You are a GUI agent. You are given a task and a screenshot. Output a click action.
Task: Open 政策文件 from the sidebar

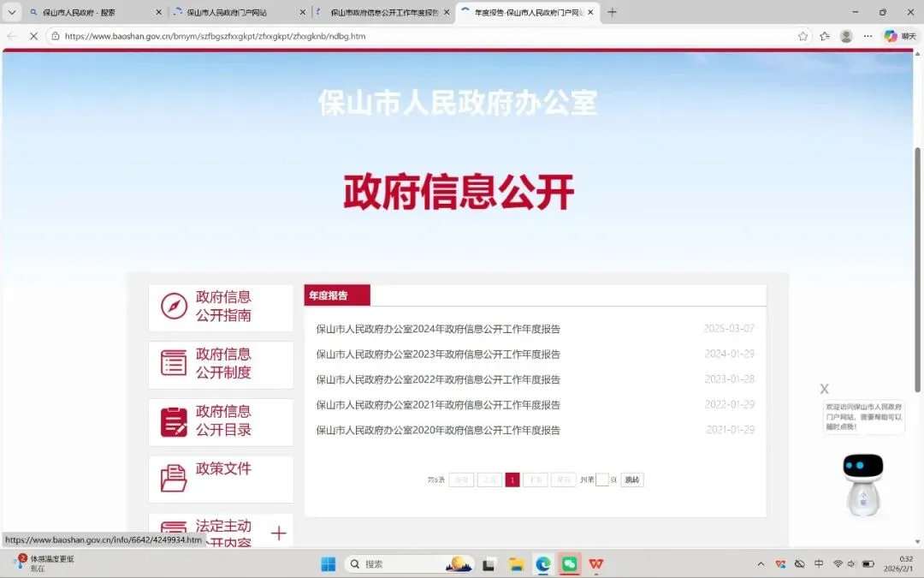(x=221, y=479)
